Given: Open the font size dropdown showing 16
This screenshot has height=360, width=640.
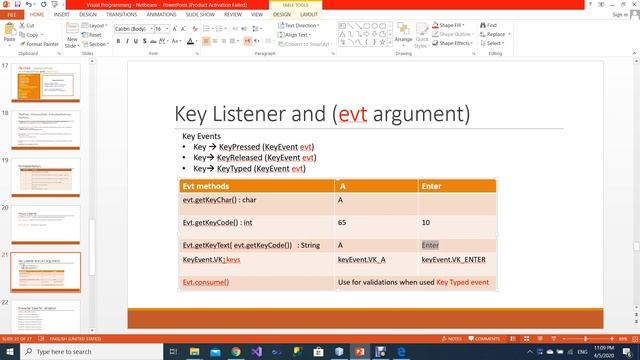Looking at the screenshot, I should [x=162, y=29].
